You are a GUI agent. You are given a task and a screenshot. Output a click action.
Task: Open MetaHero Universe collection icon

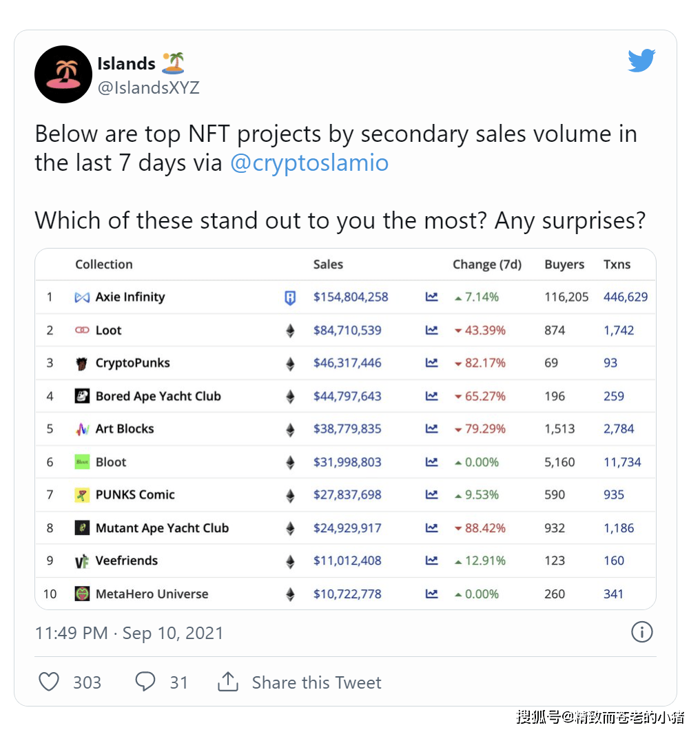pyautogui.click(x=82, y=594)
